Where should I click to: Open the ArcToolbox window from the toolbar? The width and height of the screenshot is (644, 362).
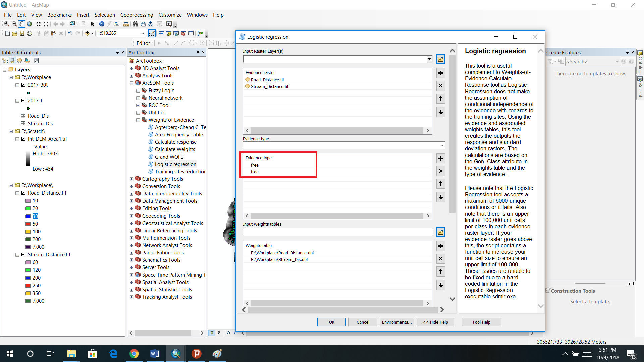click(183, 33)
